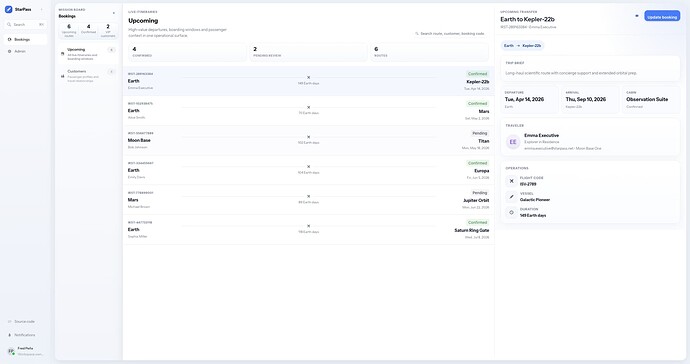The height and width of the screenshot is (364, 690).
Task: Open the Moon Base to Titan booking
Action: pos(308,140)
